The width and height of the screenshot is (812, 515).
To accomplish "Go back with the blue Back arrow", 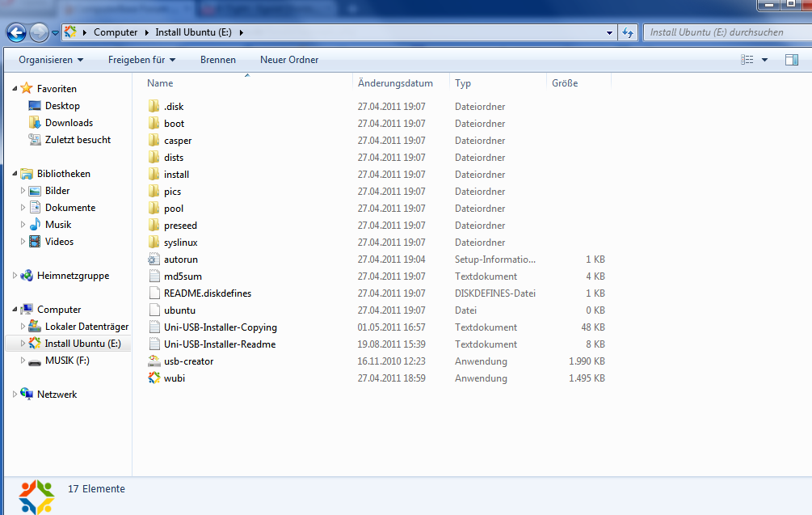I will pyautogui.click(x=17, y=32).
